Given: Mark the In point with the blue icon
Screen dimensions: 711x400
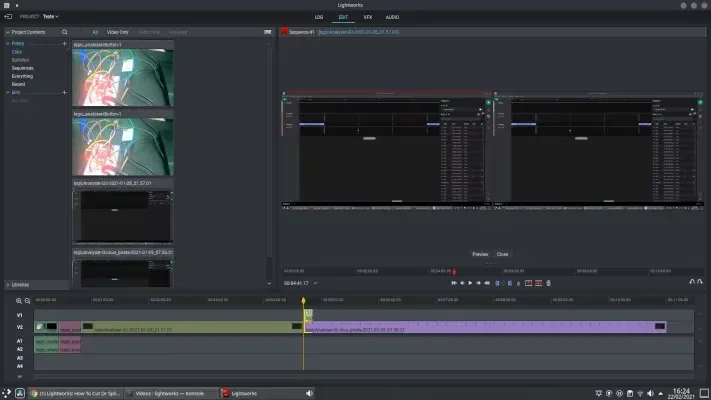Looking at the screenshot, I should [x=497, y=283].
